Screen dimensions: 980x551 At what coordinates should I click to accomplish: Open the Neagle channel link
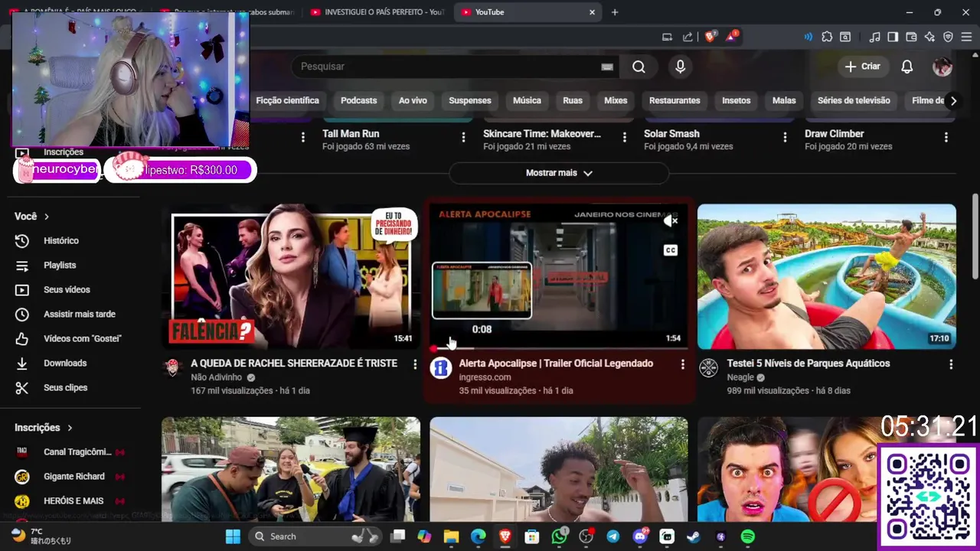(740, 377)
